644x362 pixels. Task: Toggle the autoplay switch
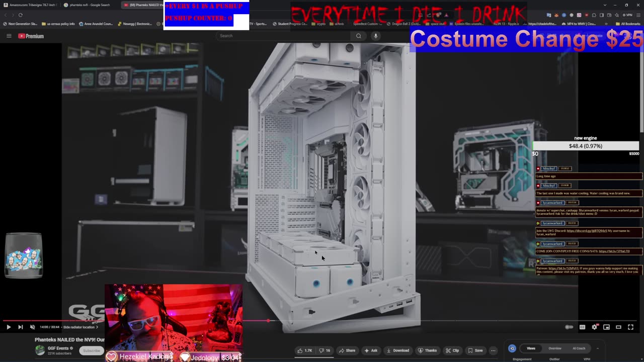coord(569,327)
